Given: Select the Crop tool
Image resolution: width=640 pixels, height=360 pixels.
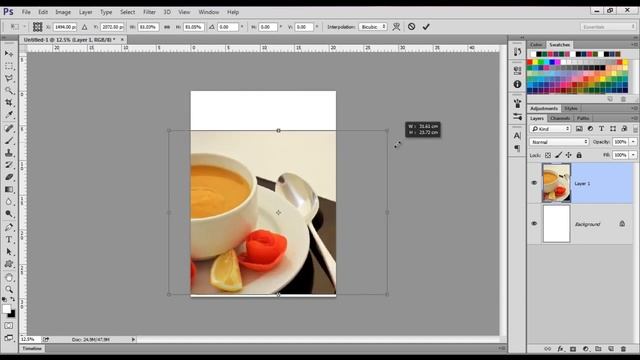Looking at the screenshot, I should [9, 102].
